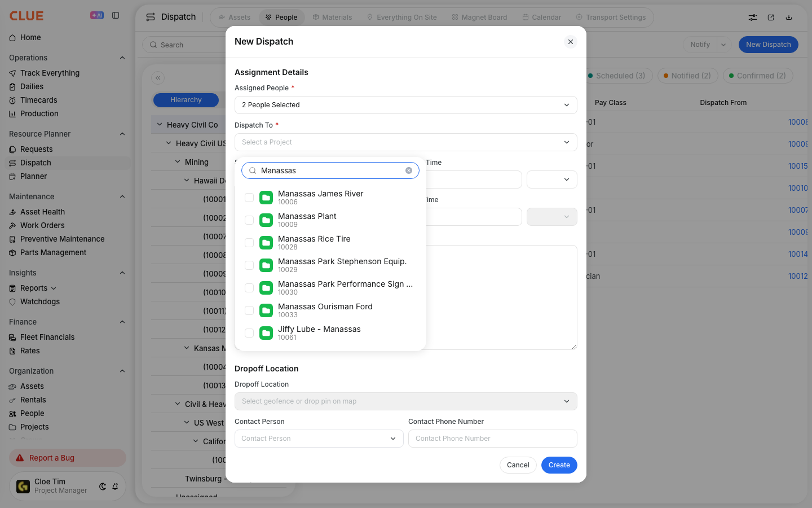
Task: Select the Confirmed (2) status filter
Action: (758, 76)
